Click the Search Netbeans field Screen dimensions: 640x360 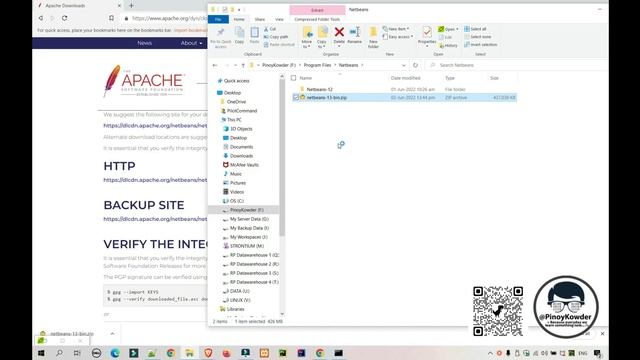[516, 65]
